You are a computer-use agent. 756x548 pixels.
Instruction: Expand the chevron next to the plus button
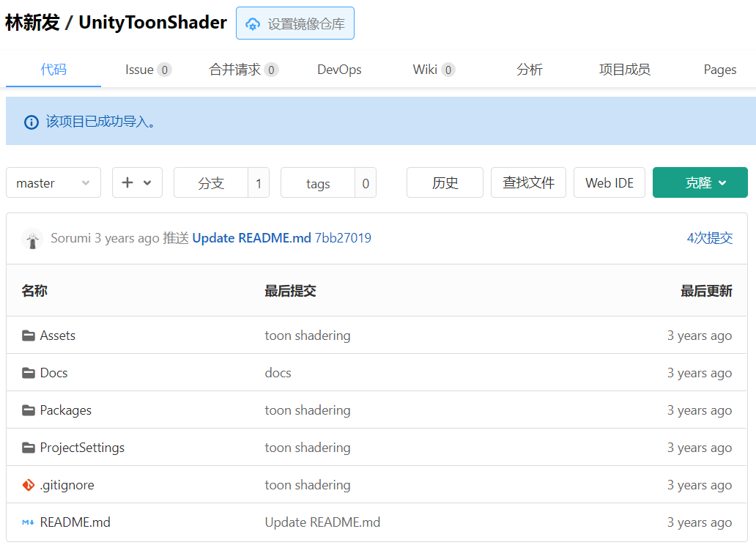147,183
